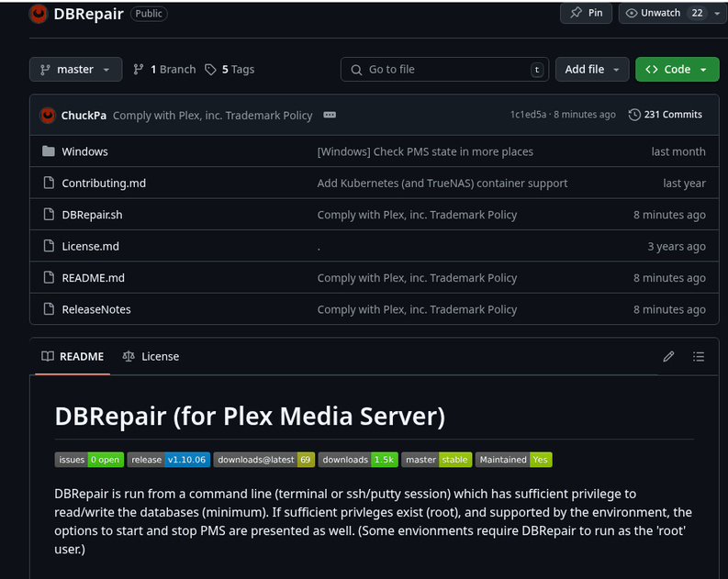Click the 'last month' timestamp on Windows row
Image resolution: width=728 pixels, height=579 pixels.
[x=678, y=151]
